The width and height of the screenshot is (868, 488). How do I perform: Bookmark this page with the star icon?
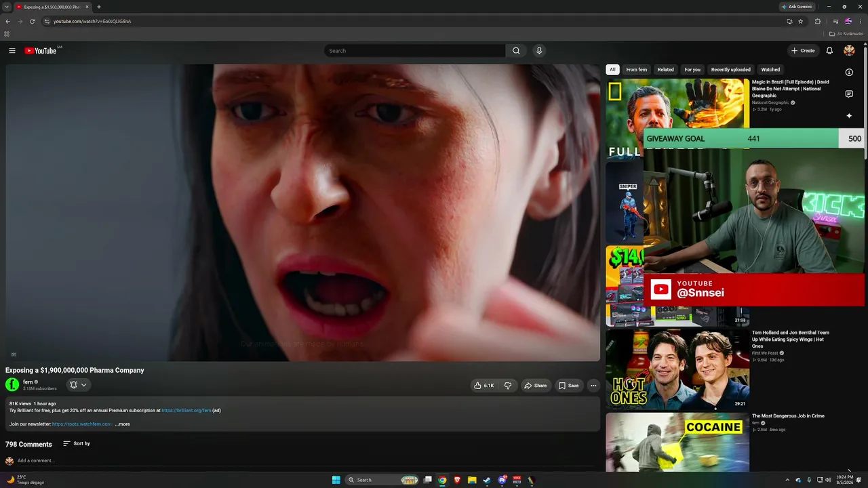point(800,21)
